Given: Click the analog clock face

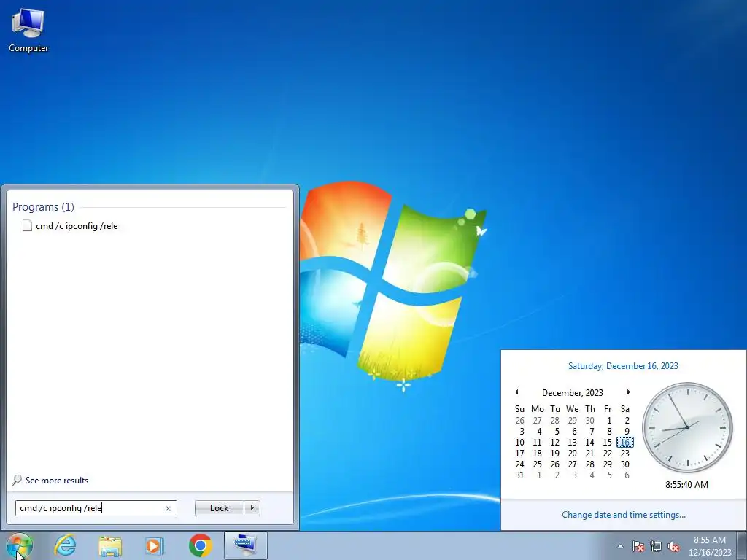Looking at the screenshot, I should click(687, 427).
